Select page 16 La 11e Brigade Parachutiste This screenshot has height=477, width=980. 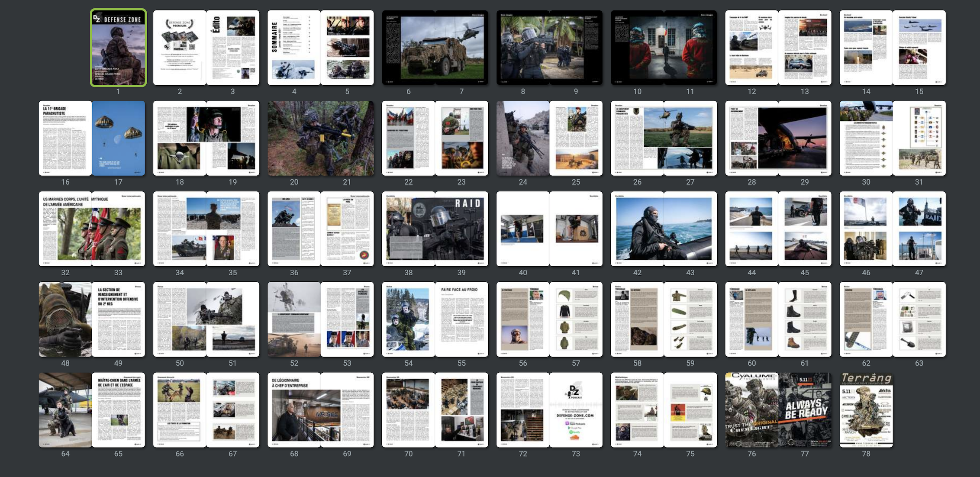point(65,138)
